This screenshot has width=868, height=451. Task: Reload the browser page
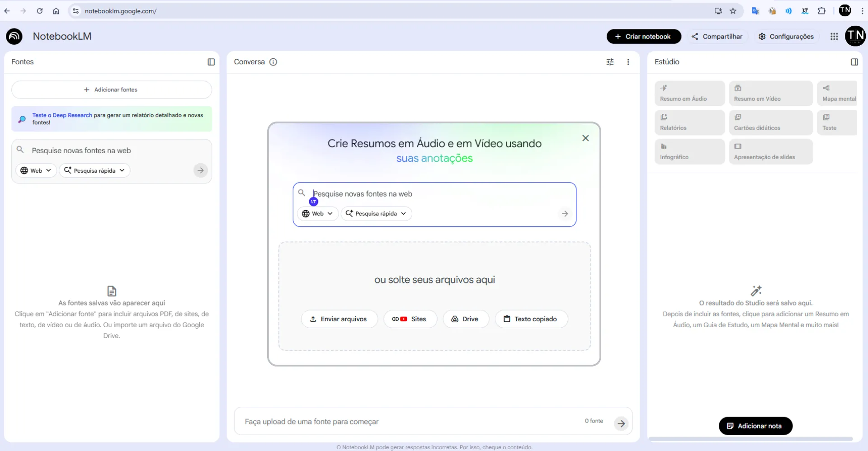[40, 11]
